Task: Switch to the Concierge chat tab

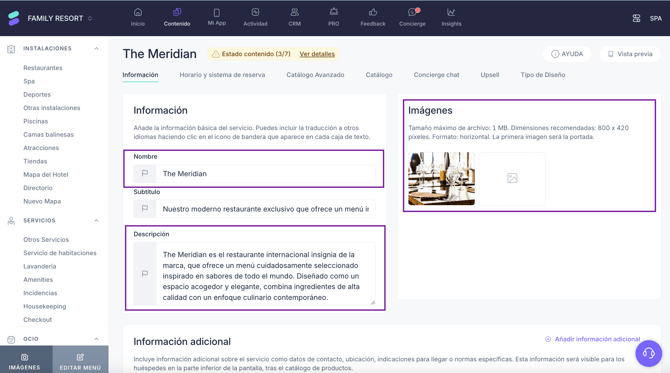Action: click(x=436, y=75)
